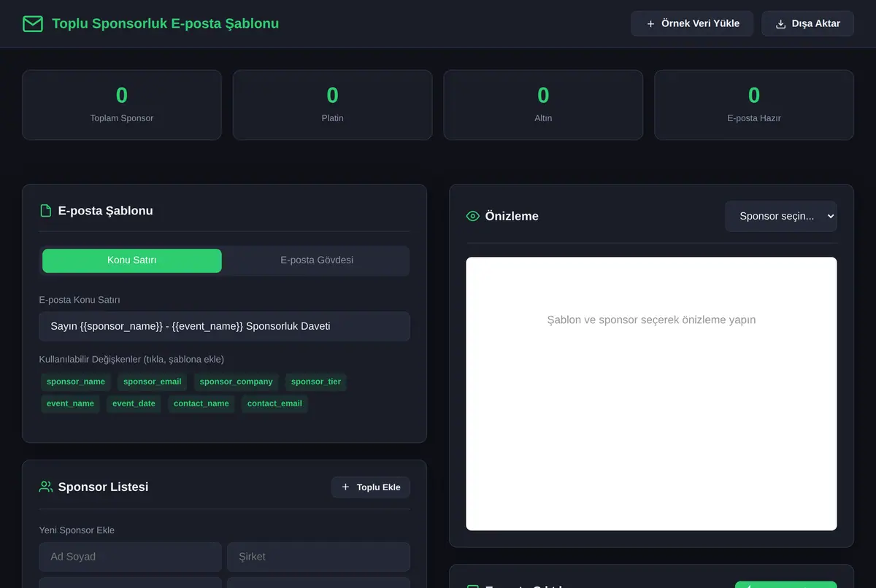This screenshot has width=876, height=588.
Task: Insert the sponsor_name variable chip
Action: click(x=76, y=382)
